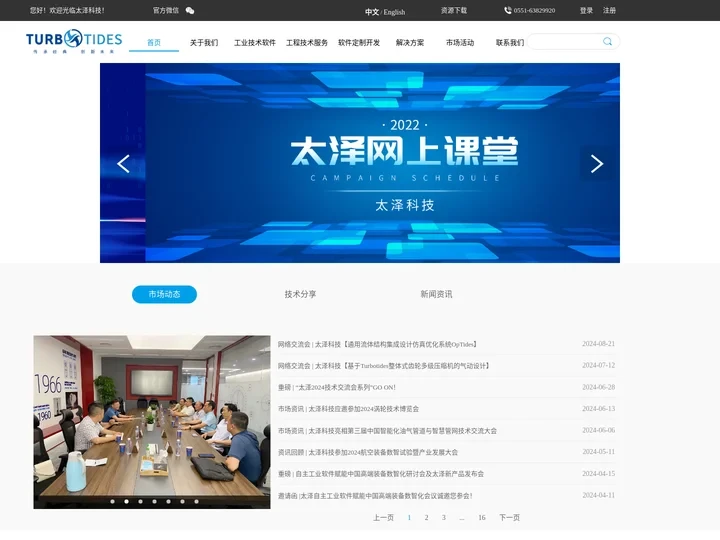Click the 2022 太泽网上课堂 banner
This screenshot has width=720, height=540.
[360, 163]
